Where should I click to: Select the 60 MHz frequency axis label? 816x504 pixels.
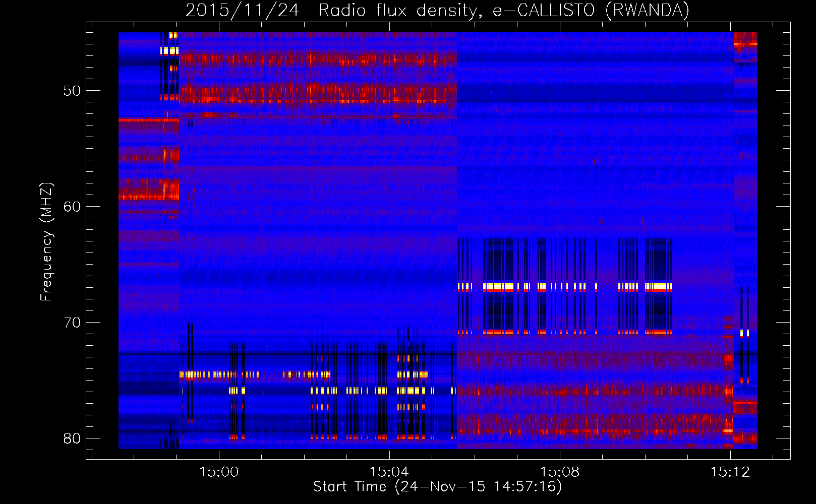72,207
